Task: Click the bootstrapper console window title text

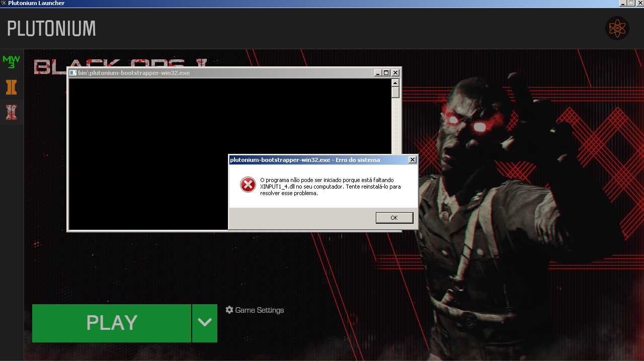Action: pos(134,73)
